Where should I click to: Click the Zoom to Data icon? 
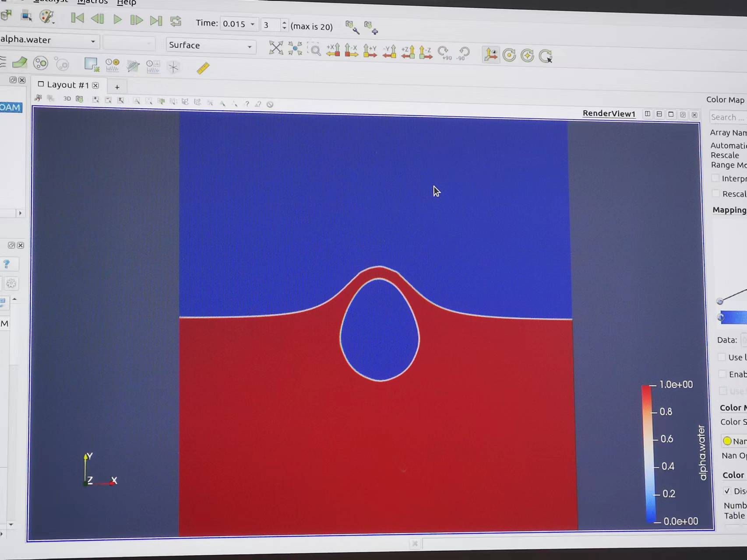[x=295, y=49]
